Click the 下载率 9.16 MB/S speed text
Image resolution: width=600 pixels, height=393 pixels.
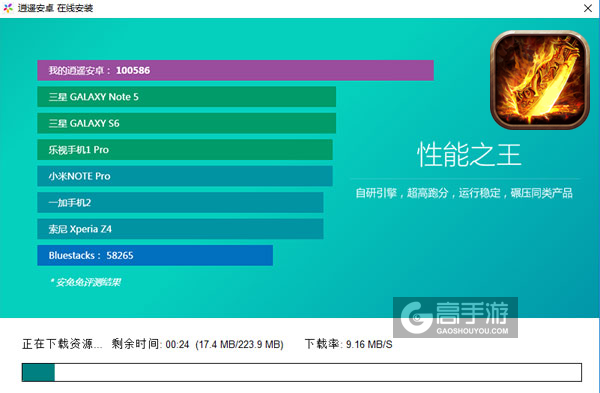pos(349,344)
